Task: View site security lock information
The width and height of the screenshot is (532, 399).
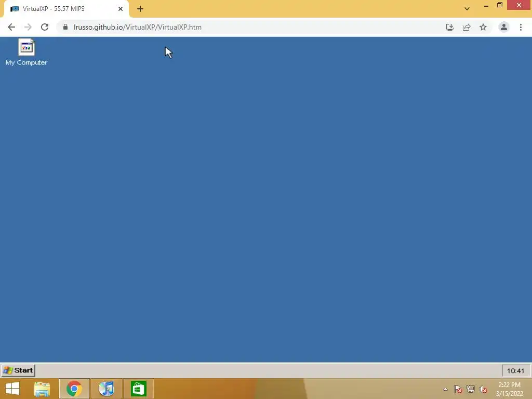Action: 65,27
